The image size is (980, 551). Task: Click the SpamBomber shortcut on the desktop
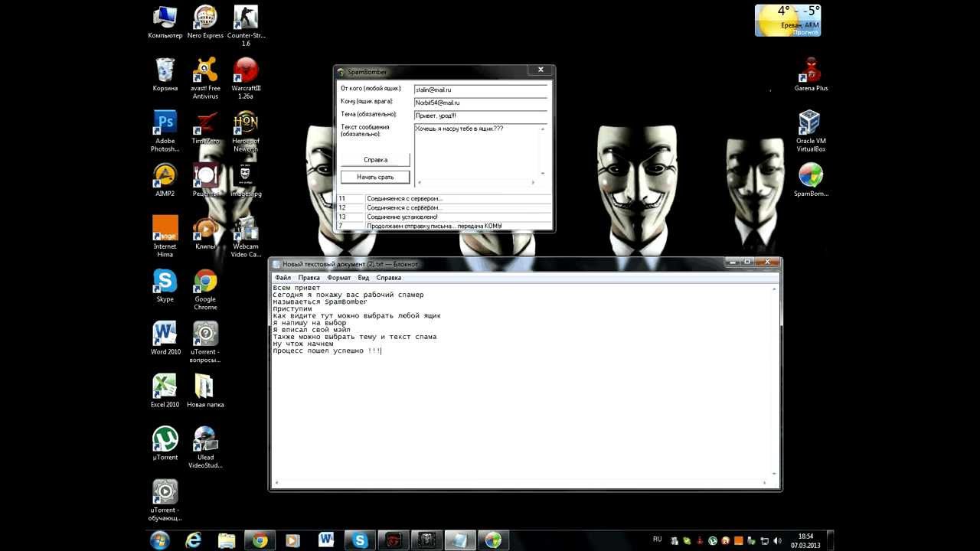coord(811,181)
